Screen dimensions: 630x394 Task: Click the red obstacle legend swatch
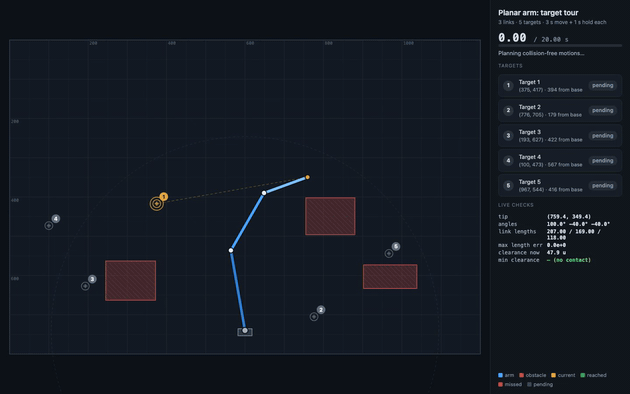pos(522,375)
